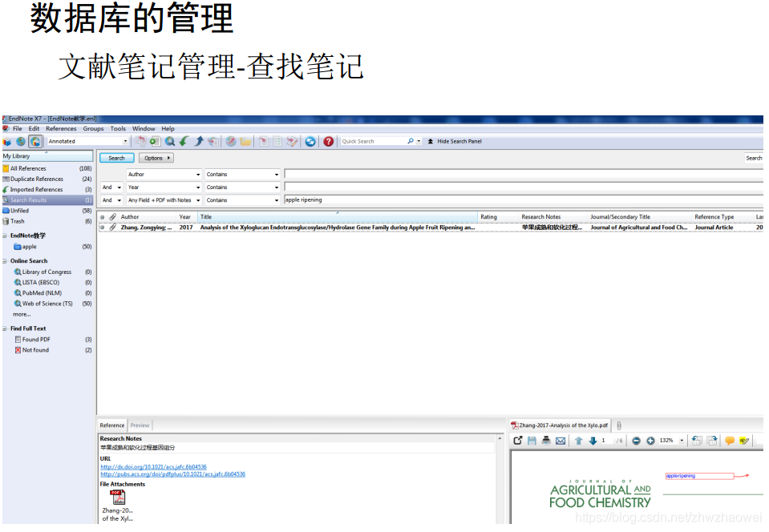The height and width of the screenshot is (532, 769).
Task: Click the Find Full Text toolbar icon
Action: 213,142
